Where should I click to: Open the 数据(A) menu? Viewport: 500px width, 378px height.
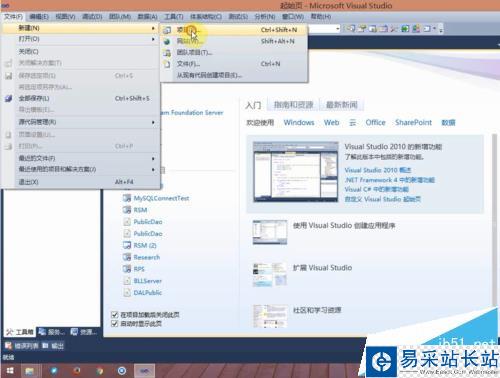147,16
